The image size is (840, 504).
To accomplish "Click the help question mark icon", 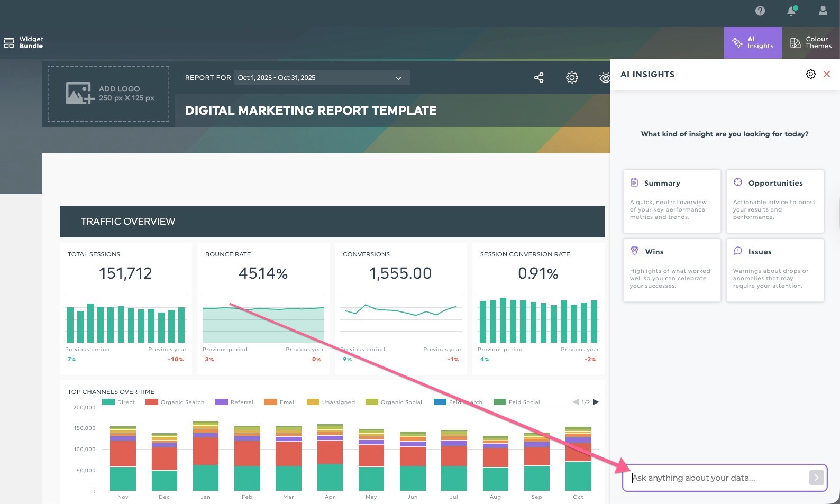I will (x=760, y=11).
